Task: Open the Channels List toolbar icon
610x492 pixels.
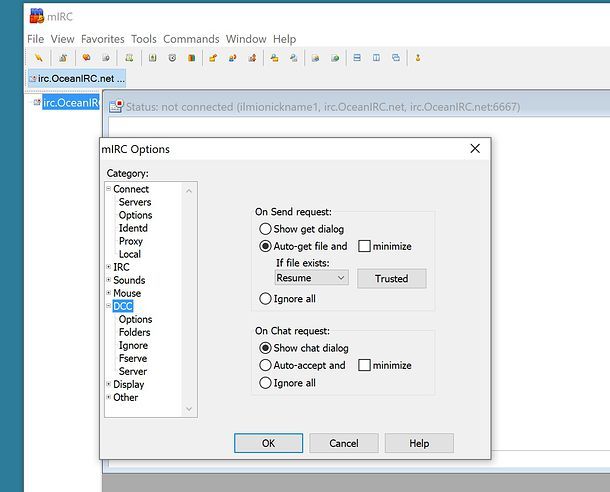Action: point(106,58)
